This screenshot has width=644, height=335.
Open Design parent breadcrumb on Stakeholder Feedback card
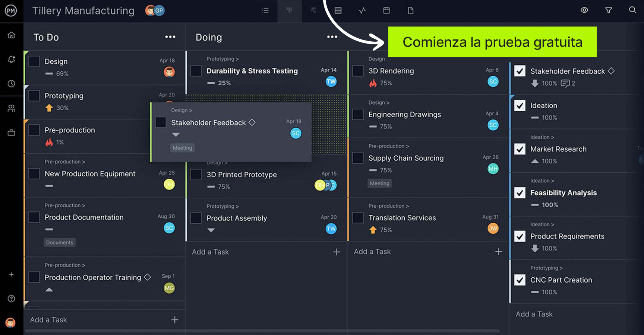point(181,110)
